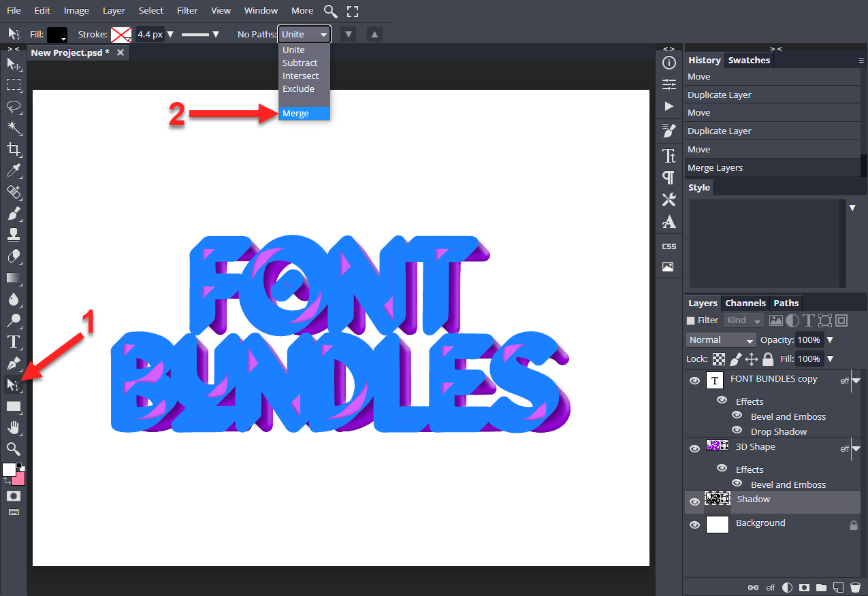
Task: Open the Unite path operation dropdown
Action: tap(304, 34)
